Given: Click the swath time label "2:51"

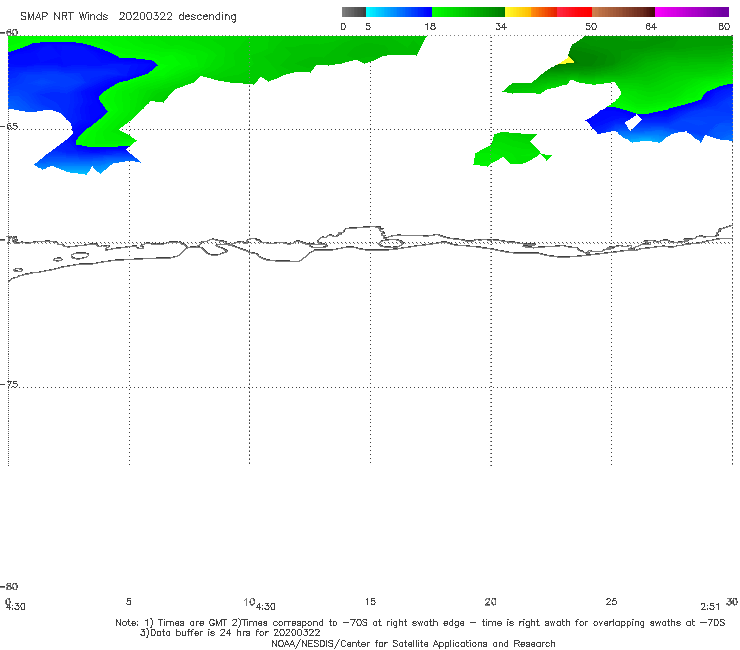Looking at the screenshot, I should [710, 607].
